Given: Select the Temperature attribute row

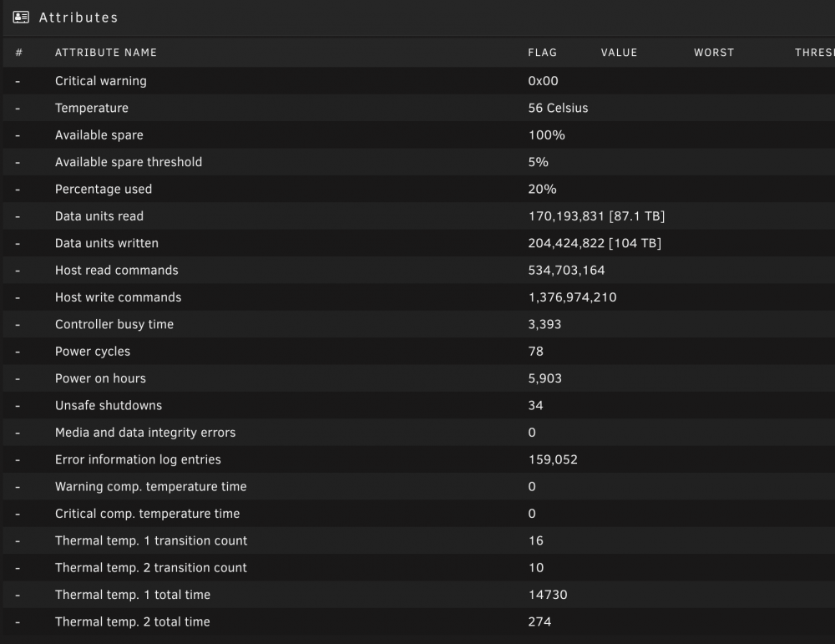Looking at the screenshot, I should pyautogui.click(x=419, y=108).
